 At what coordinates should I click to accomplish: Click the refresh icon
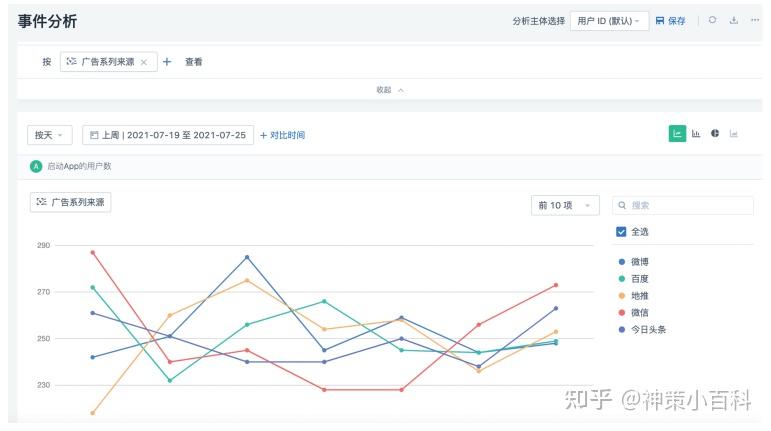[713, 20]
